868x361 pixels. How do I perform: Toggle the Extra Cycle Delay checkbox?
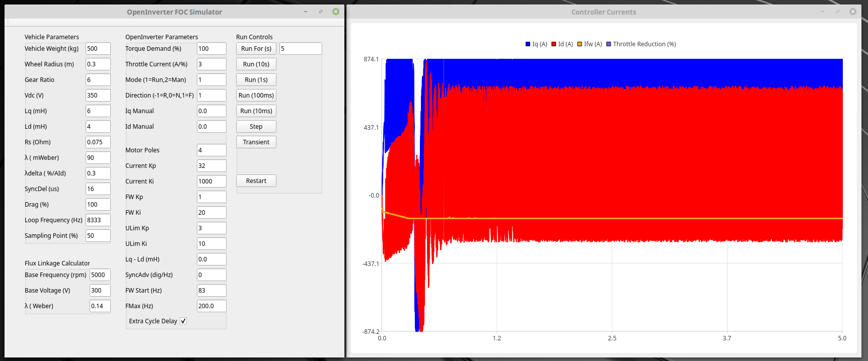pos(183,321)
